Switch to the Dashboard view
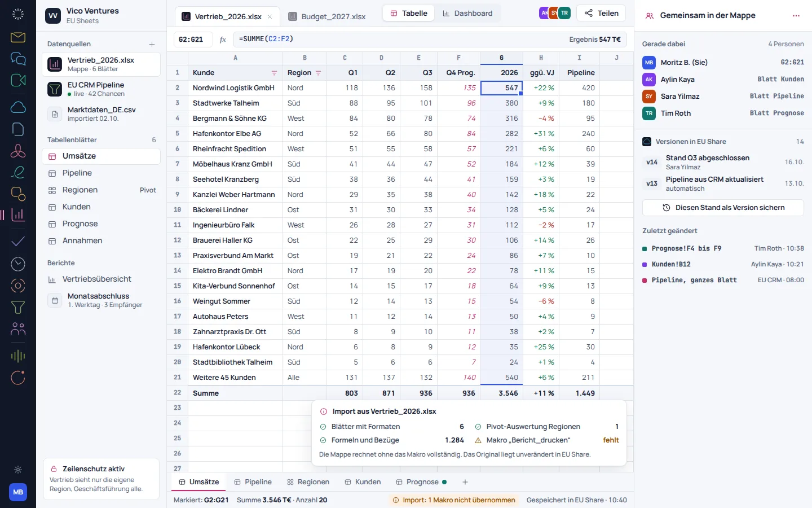812x508 pixels. pos(467,14)
